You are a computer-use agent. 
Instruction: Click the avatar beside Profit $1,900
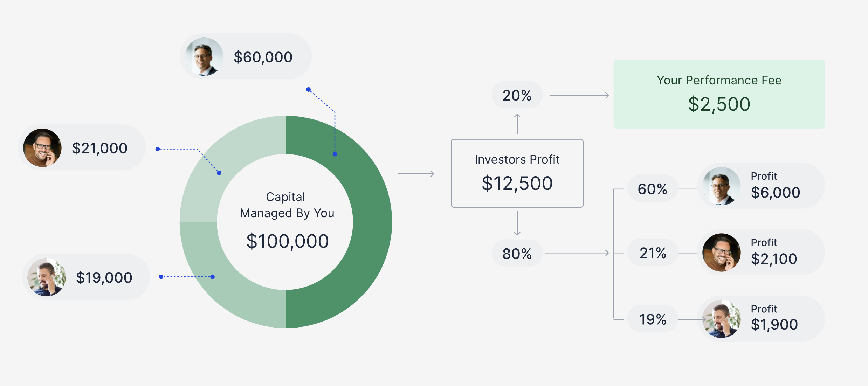tap(721, 319)
